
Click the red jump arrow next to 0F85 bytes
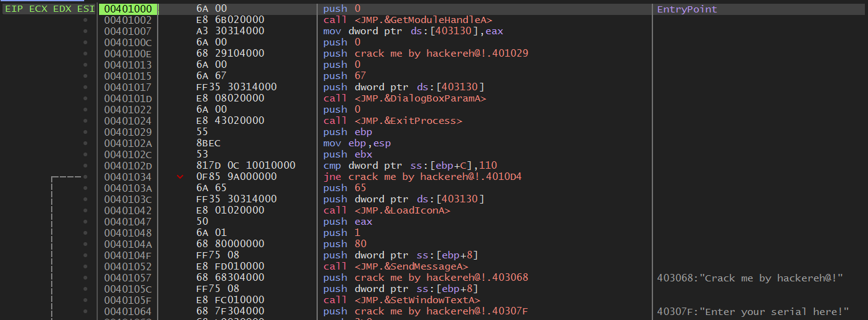(180, 177)
